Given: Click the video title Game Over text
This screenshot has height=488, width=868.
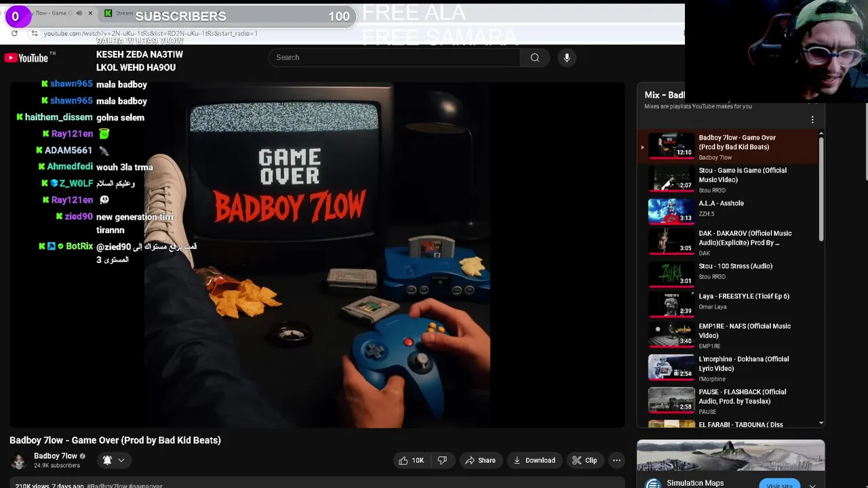Looking at the screenshot, I should (x=115, y=440).
